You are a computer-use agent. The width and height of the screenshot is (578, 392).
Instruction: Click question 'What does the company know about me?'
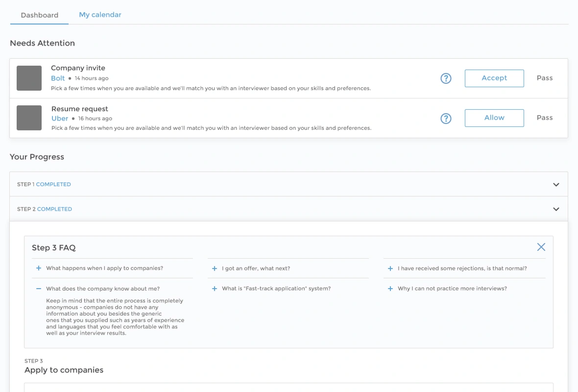[x=103, y=289]
